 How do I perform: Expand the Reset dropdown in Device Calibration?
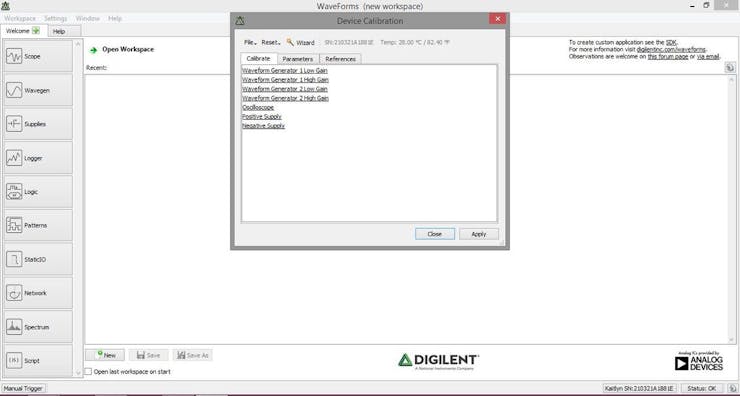click(271, 42)
